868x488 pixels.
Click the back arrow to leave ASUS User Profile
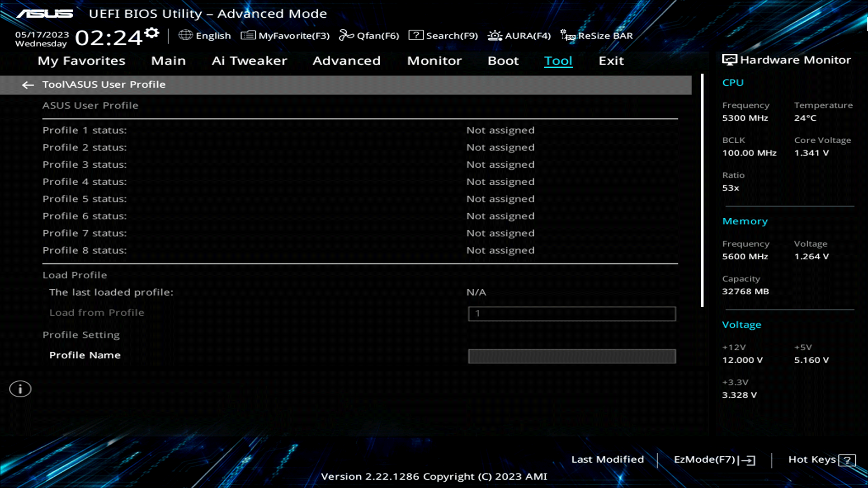28,85
